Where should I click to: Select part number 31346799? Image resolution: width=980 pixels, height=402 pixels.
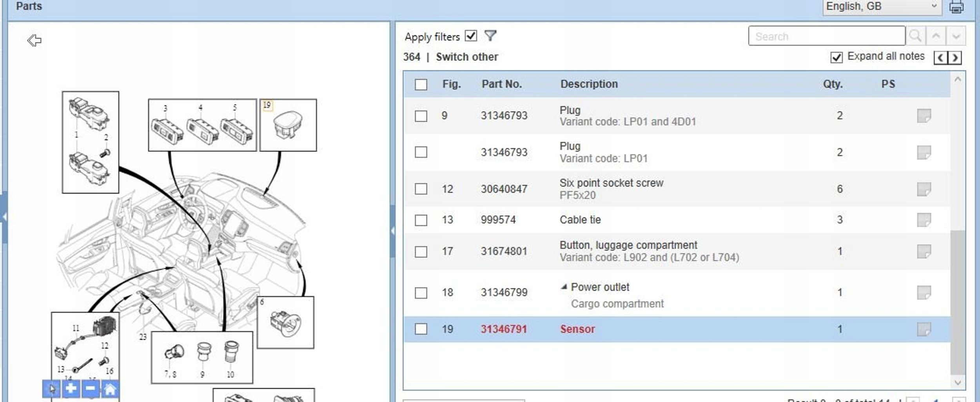[504, 293]
